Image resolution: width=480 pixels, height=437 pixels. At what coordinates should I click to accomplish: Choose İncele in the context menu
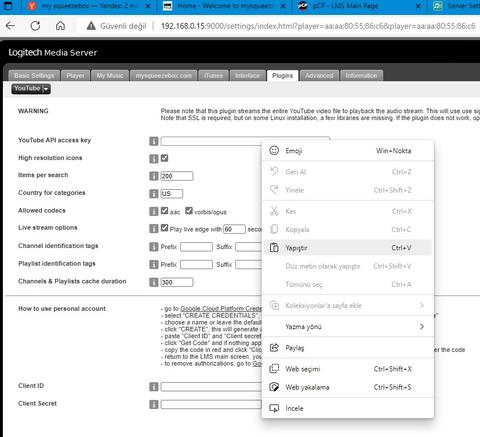(348, 408)
